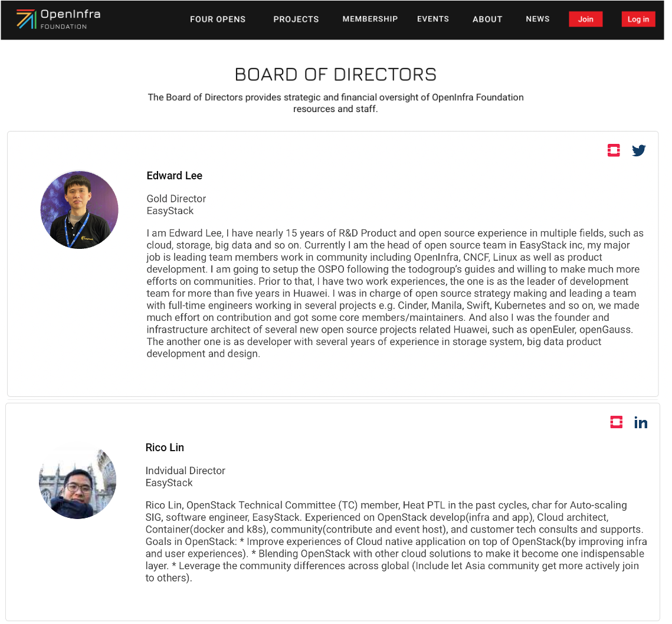672x624 pixels.
Task: Click the Rico Lin name heading
Action: (165, 448)
